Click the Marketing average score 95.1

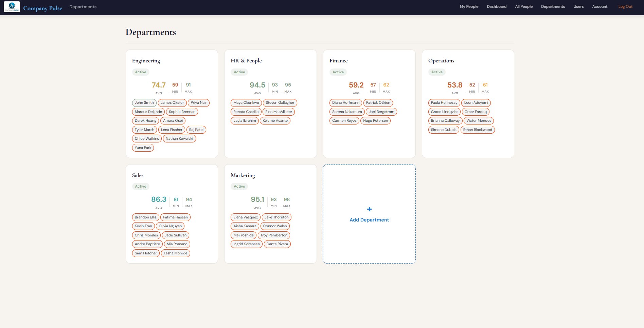[257, 199]
